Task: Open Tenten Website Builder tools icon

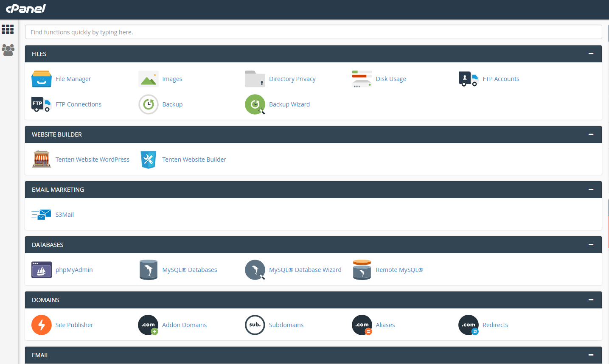Action: [x=149, y=160]
